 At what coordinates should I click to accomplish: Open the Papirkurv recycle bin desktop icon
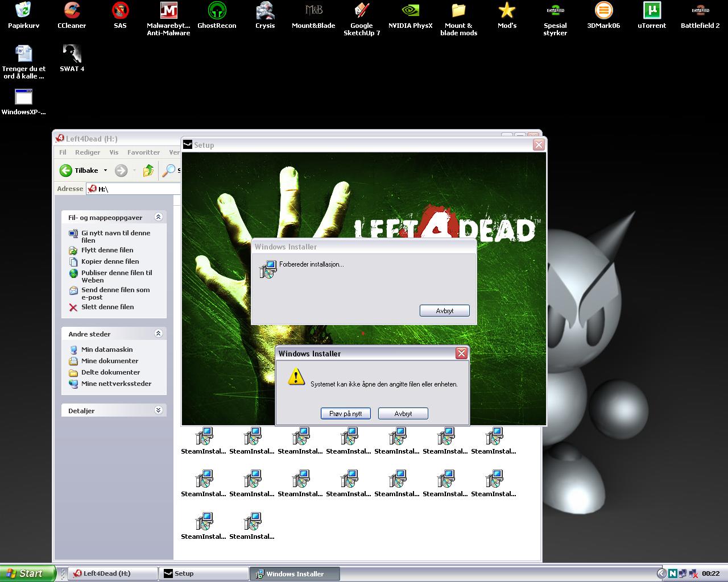coord(23,15)
